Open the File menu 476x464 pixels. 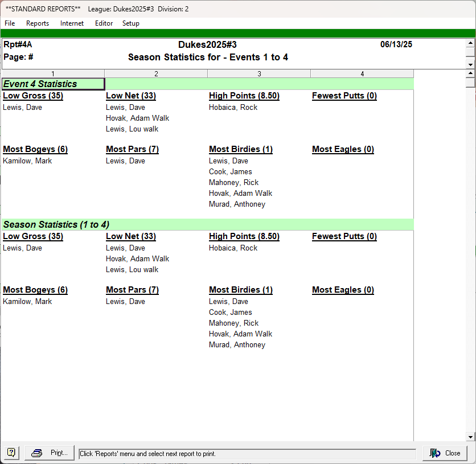[x=10, y=23]
